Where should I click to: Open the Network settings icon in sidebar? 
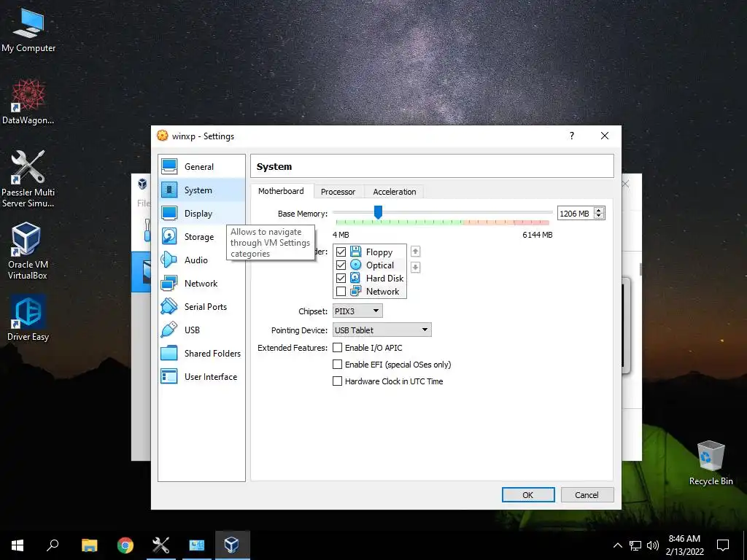click(x=169, y=284)
